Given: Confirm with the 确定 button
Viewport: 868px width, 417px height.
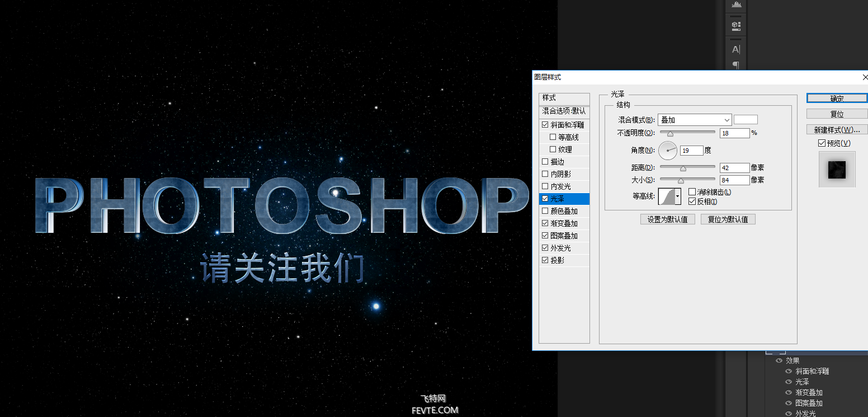Looking at the screenshot, I should click(837, 98).
